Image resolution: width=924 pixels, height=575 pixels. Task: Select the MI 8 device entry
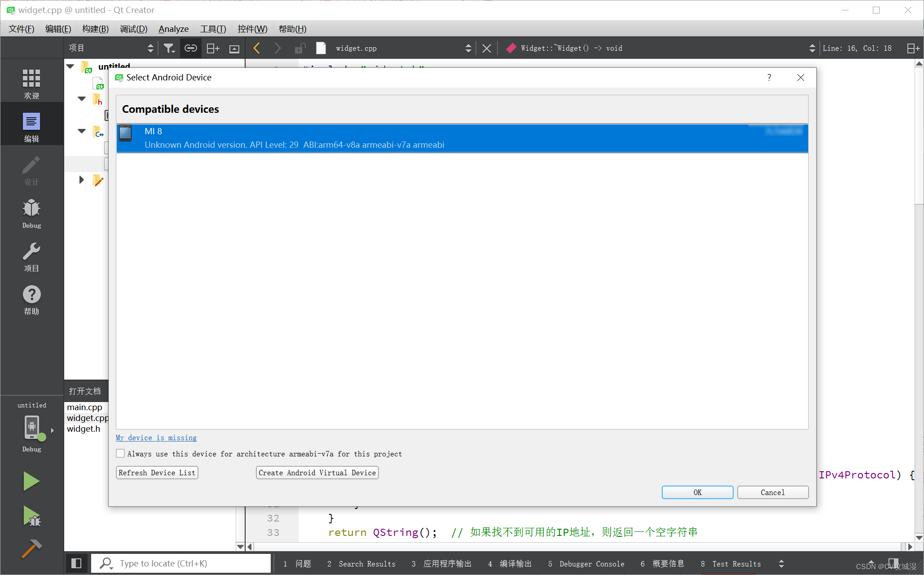coord(462,138)
